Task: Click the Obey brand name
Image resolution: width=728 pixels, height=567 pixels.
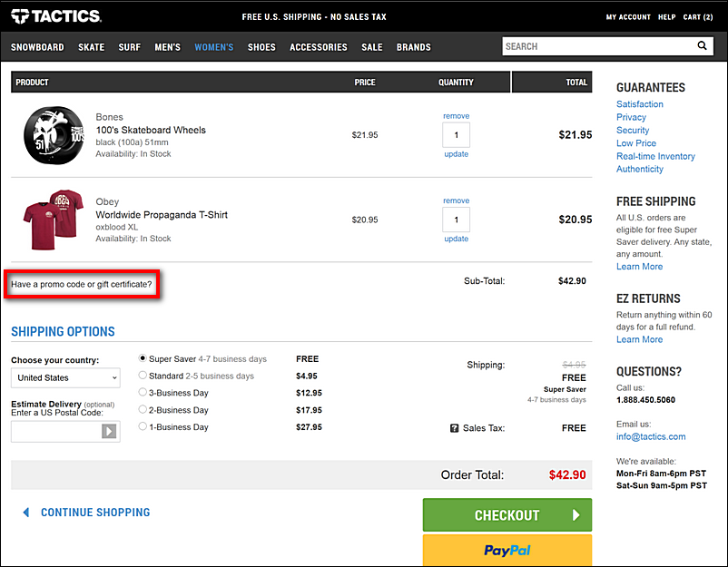Action: click(107, 201)
